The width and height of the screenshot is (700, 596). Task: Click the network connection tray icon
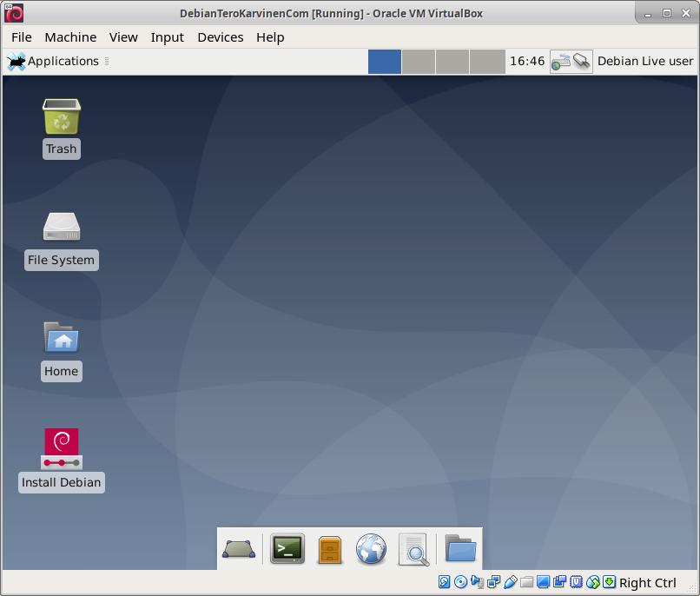pyautogui.click(x=571, y=61)
